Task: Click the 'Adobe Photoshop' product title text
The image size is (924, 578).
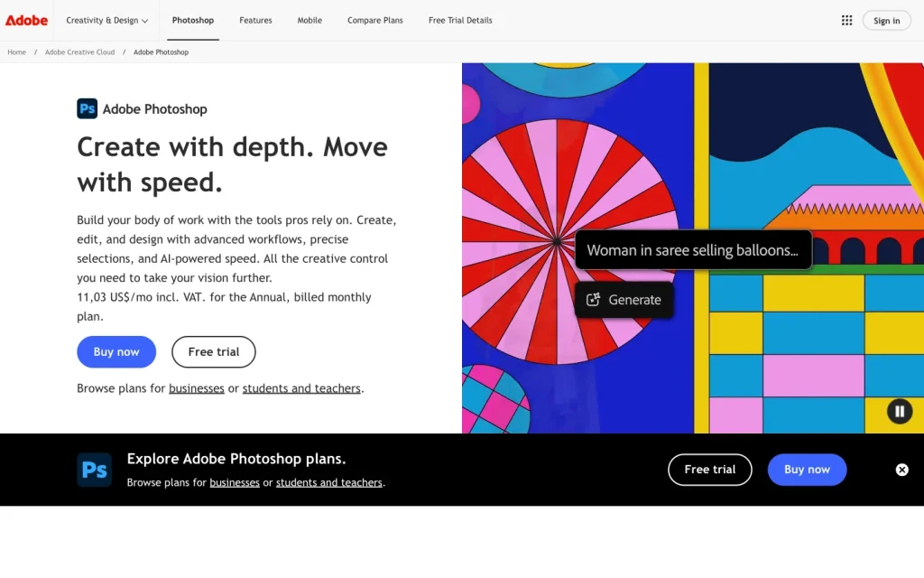Action: tap(155, 109)
